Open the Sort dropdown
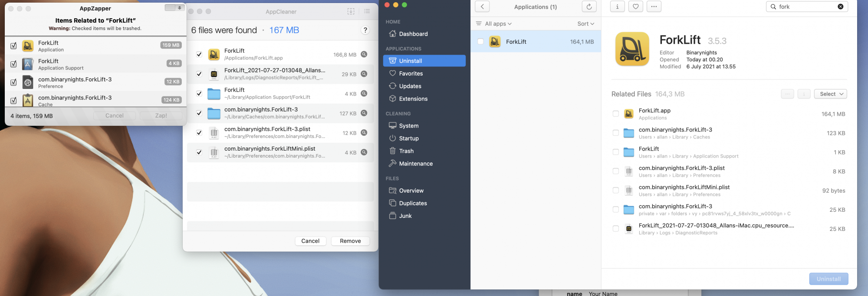 coord(585,23)
